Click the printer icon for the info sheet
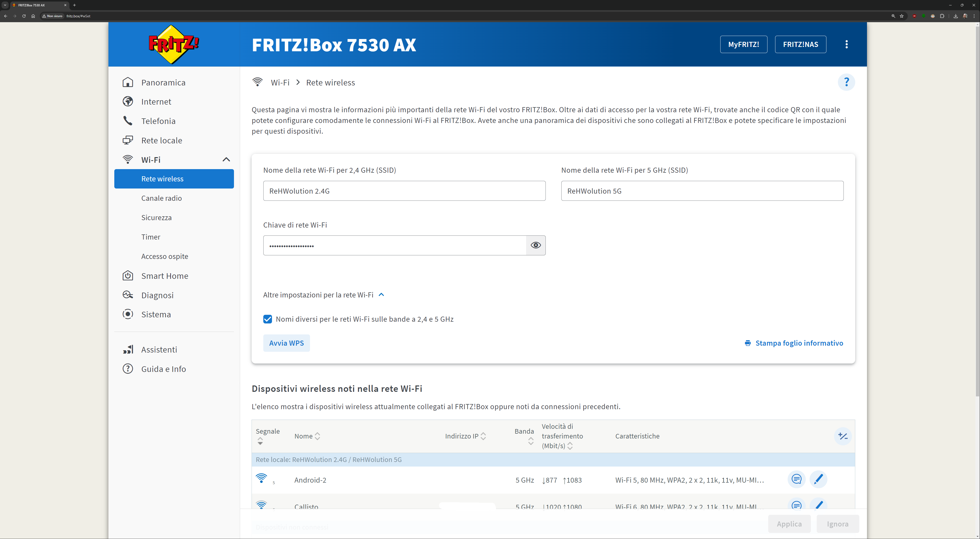This screenshot has width=980, height=539. coord(748,343)
